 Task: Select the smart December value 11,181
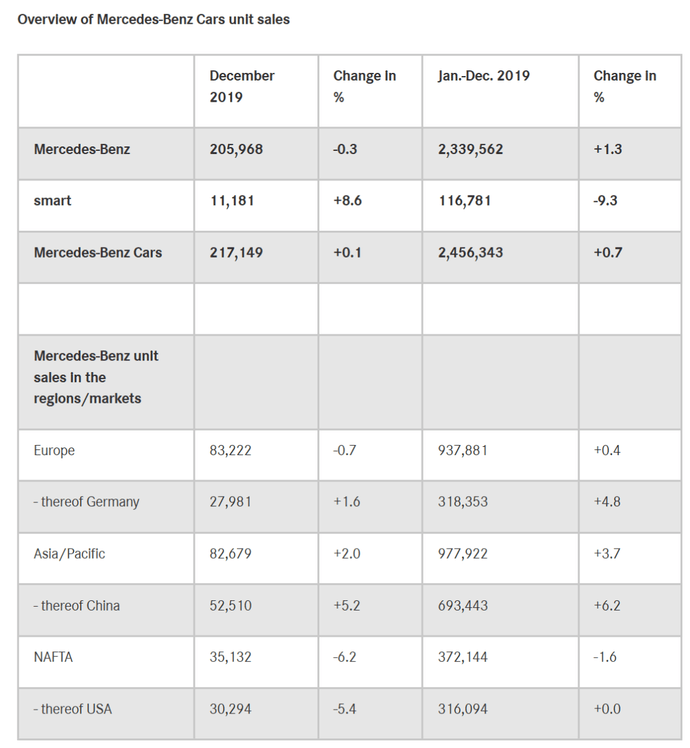(x=232, y=200)
